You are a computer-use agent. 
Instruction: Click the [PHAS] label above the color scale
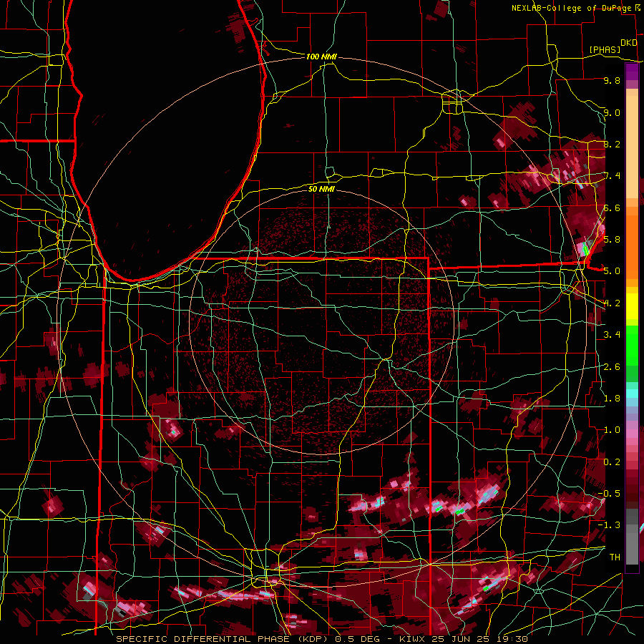coord(605,49)
